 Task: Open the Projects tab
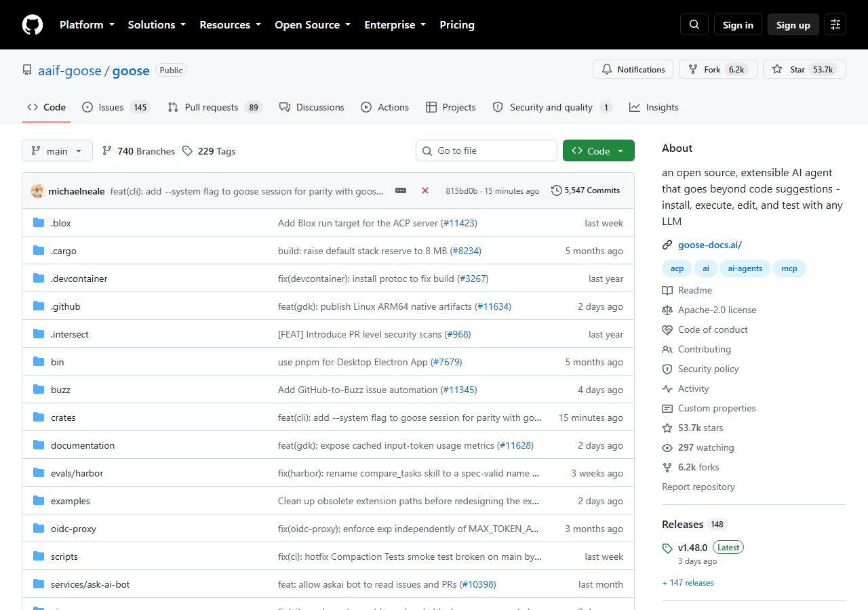[x=451, y=107]
